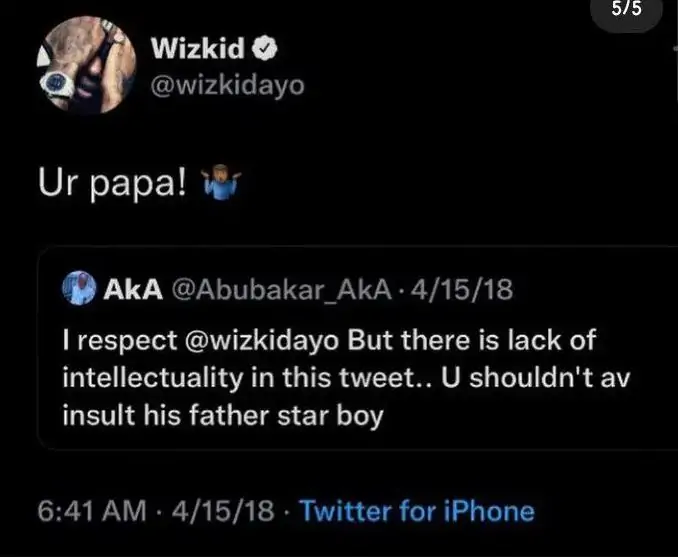Click the AkA display name
The height and width of the screenshot is (557, 678).
click(x=127, y=291)
